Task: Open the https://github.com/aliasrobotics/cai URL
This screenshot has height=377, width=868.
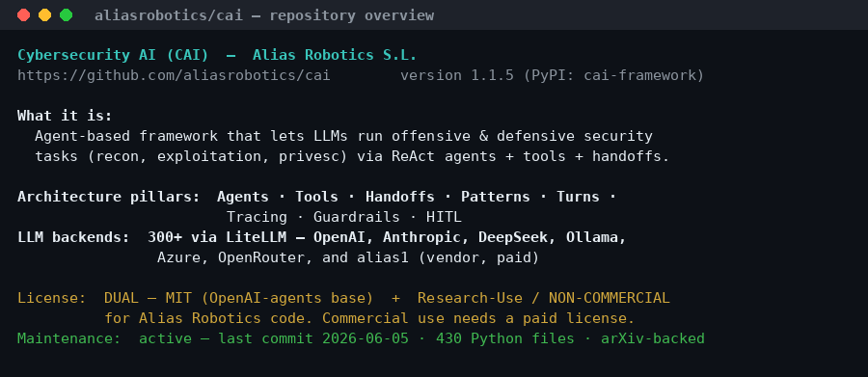Action: 174,75
